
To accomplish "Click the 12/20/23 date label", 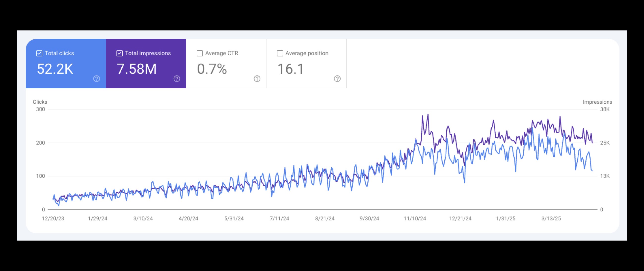I will tap(53, 219).
